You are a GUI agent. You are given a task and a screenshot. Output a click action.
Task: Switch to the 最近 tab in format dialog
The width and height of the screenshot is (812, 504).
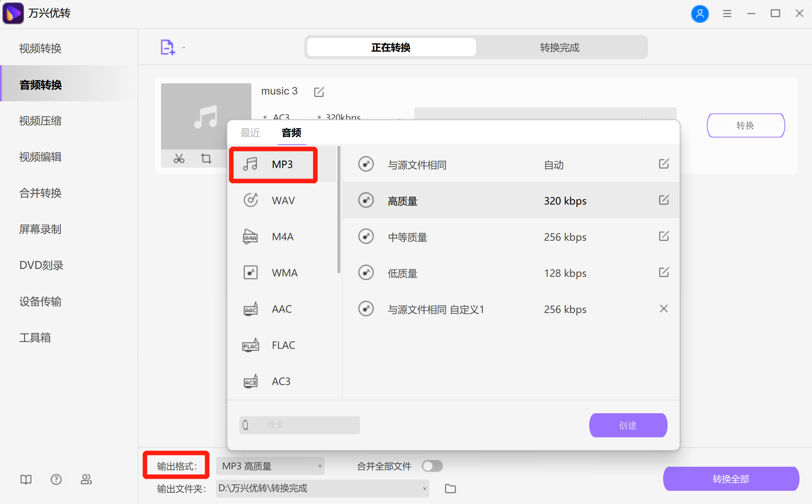click(250, 133)
